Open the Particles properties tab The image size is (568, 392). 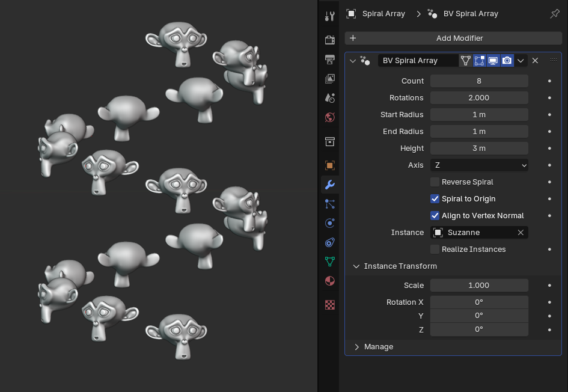pyautogui.click(x=329, y=204)
